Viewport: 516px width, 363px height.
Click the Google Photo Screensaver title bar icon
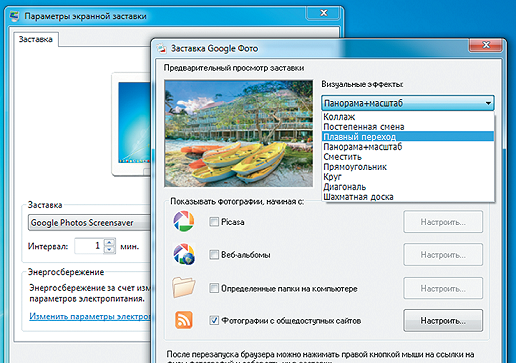pos(162,48)
